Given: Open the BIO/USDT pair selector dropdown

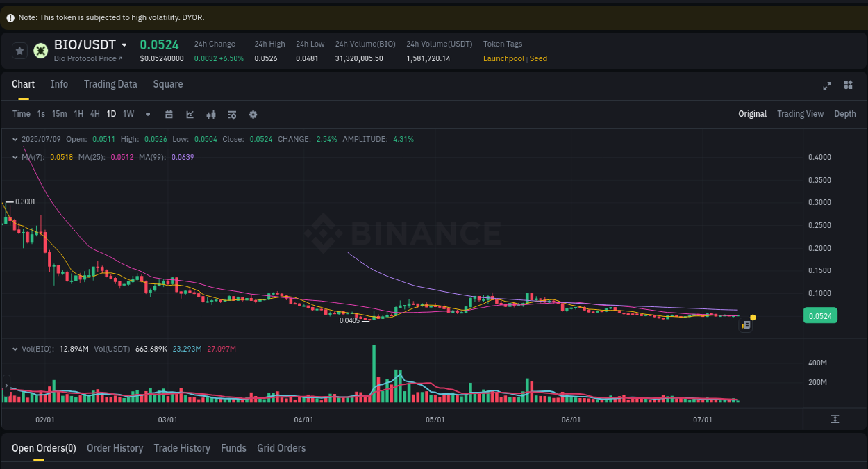Looking at the screenshot, I should (124, 44).
